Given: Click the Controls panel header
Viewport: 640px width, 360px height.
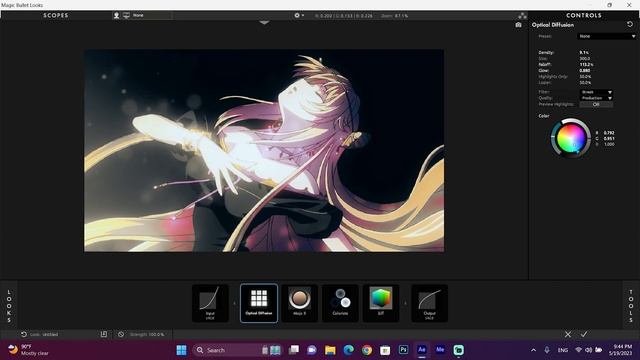Looking at the screenshot, I should coord(584,16).
